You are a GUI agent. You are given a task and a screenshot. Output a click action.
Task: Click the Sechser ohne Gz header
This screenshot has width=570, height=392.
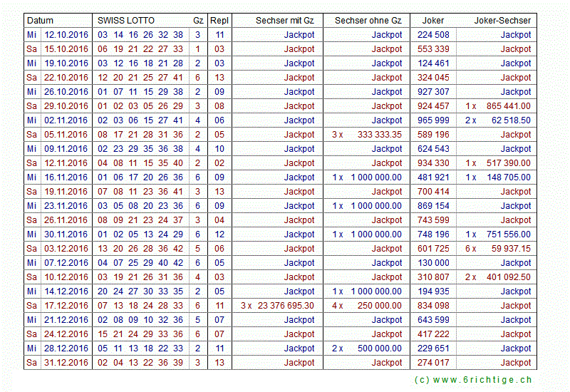pyautogui.click(x=368, y=21)
